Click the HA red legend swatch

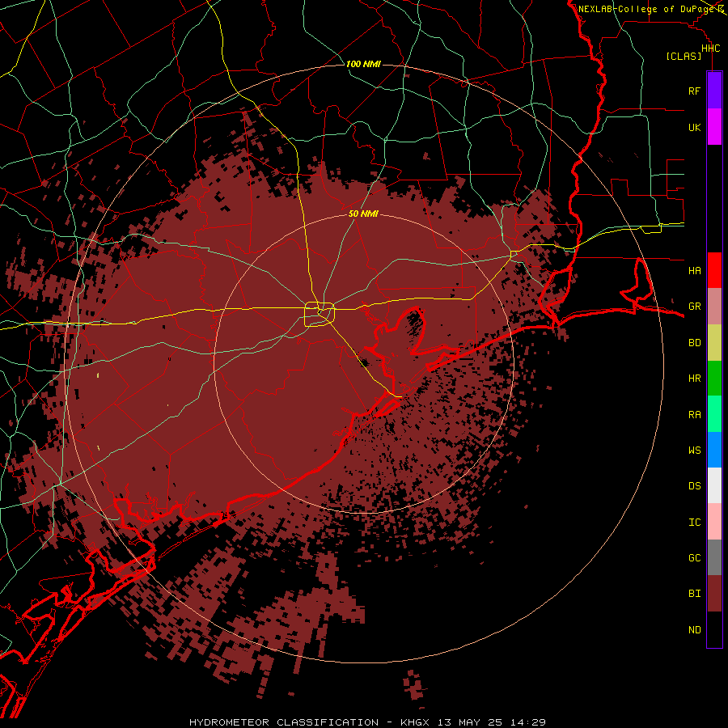pyautogui.click(x=714, y=270)
